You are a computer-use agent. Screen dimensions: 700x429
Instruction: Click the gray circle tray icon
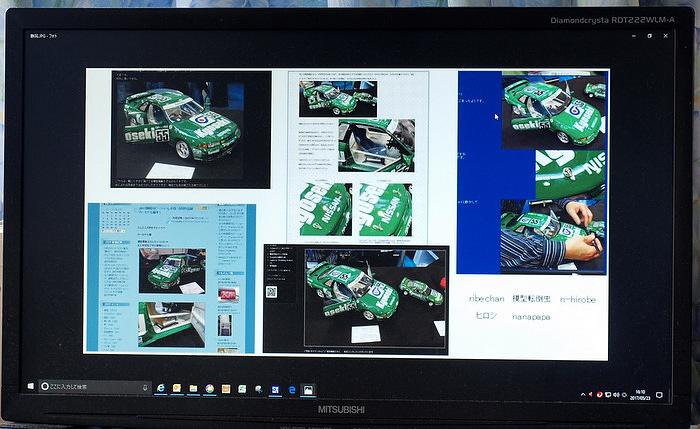click(x=624, y=395)
